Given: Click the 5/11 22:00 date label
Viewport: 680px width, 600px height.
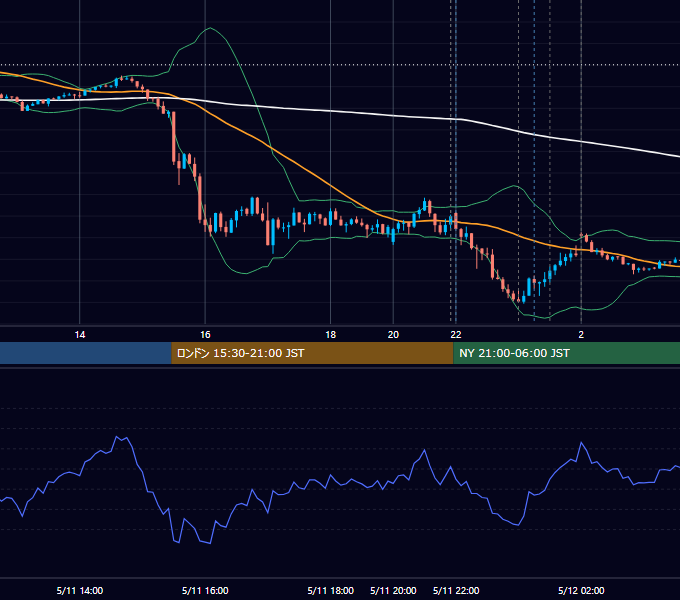Looking at the screenshot, I should (456, 590).
